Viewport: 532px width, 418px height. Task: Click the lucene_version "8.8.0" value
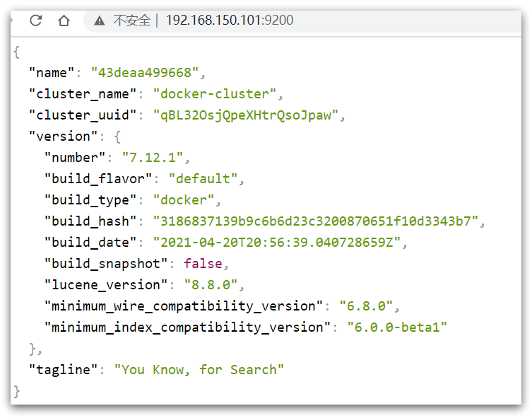click(x=211, y=285)
